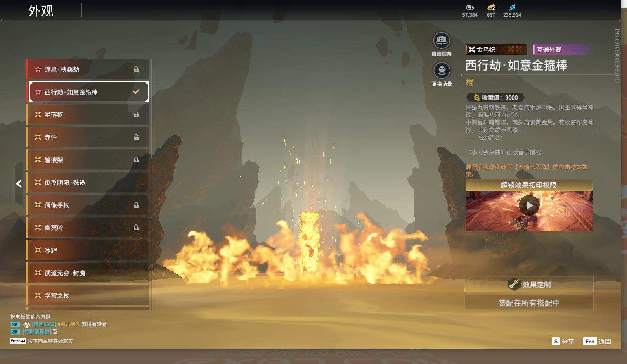The width and height of the screenshot is (627, 364).
Task: Click the currency icon above 57,384
Action: [470, 7]
